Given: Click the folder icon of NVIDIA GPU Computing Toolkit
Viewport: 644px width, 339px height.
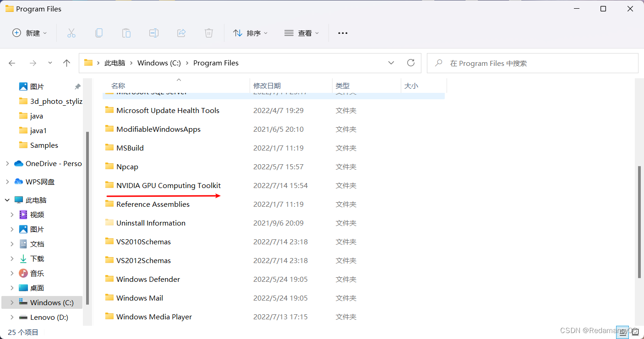Looking at the screenshot, I should 109,185.
